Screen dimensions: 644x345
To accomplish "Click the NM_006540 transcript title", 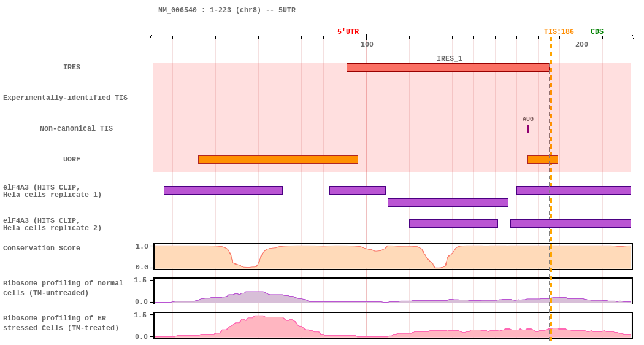I will pos(226,10).
